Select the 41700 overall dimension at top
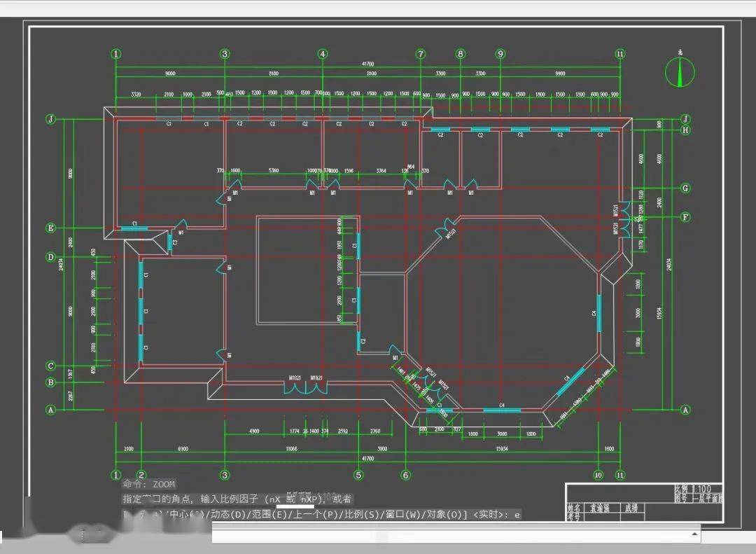This screenshot has height=554, width=756. click(368, 64)
